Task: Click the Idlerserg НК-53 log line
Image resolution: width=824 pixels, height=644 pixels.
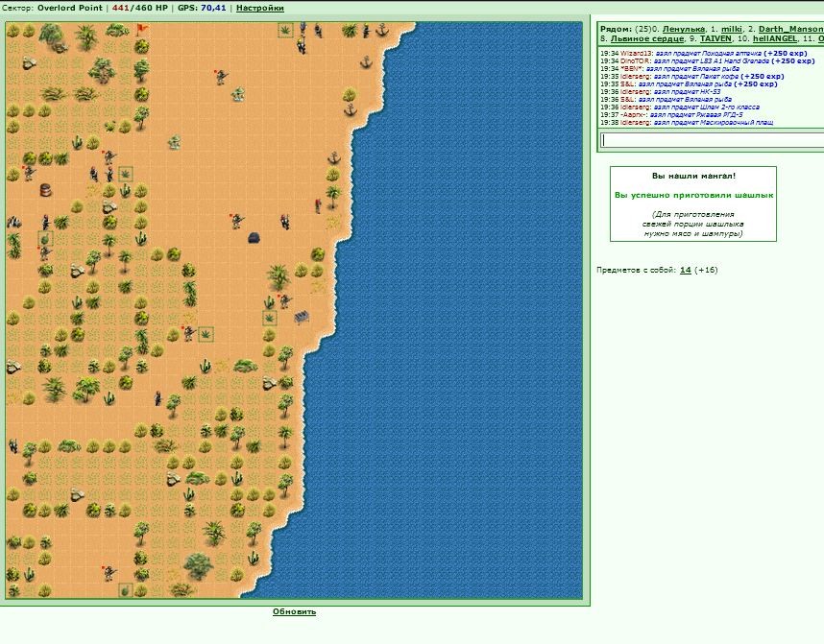Action: (x=660, y=92)
